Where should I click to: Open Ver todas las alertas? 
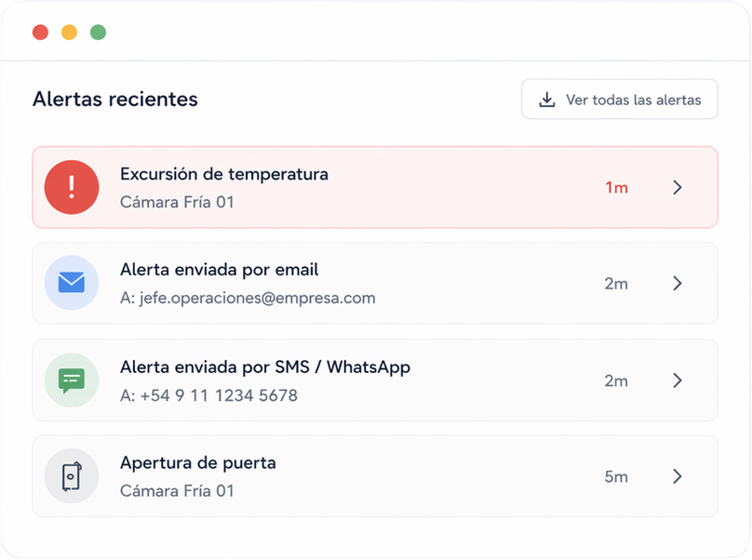click(x=633, y=100)
